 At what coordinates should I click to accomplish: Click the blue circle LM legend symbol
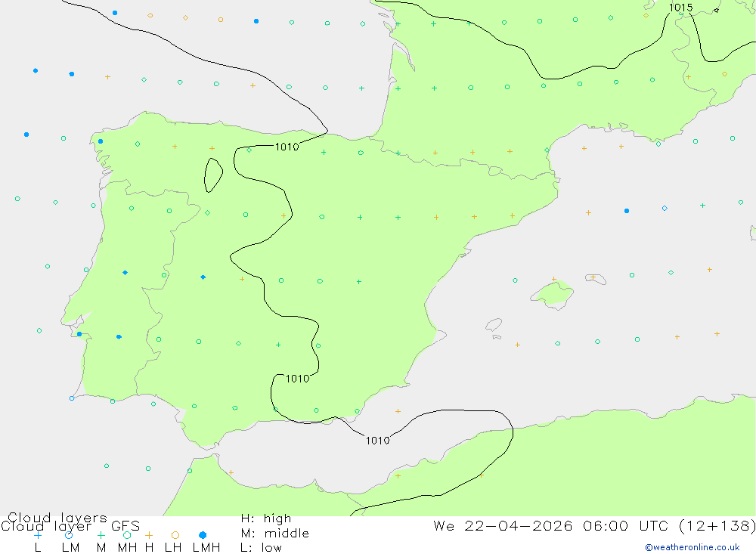69,535
